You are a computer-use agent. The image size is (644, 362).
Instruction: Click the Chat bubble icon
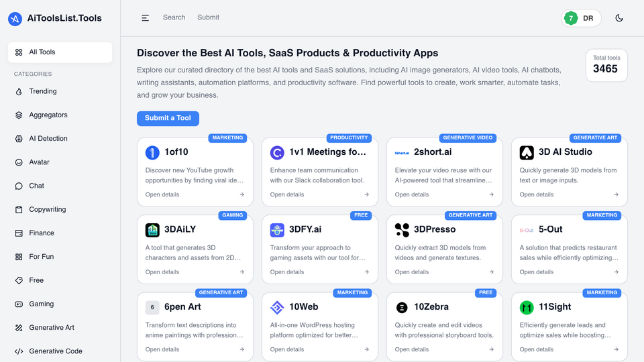click(19, 186)
